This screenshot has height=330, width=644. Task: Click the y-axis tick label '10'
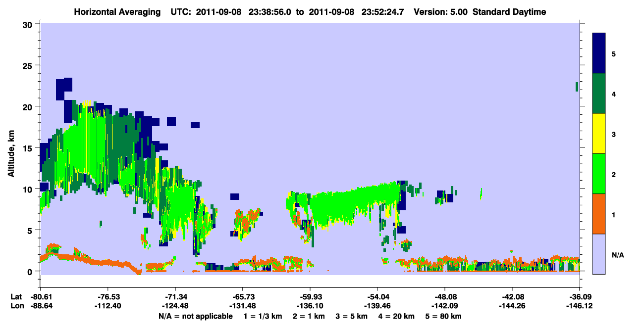coord(29,189)
